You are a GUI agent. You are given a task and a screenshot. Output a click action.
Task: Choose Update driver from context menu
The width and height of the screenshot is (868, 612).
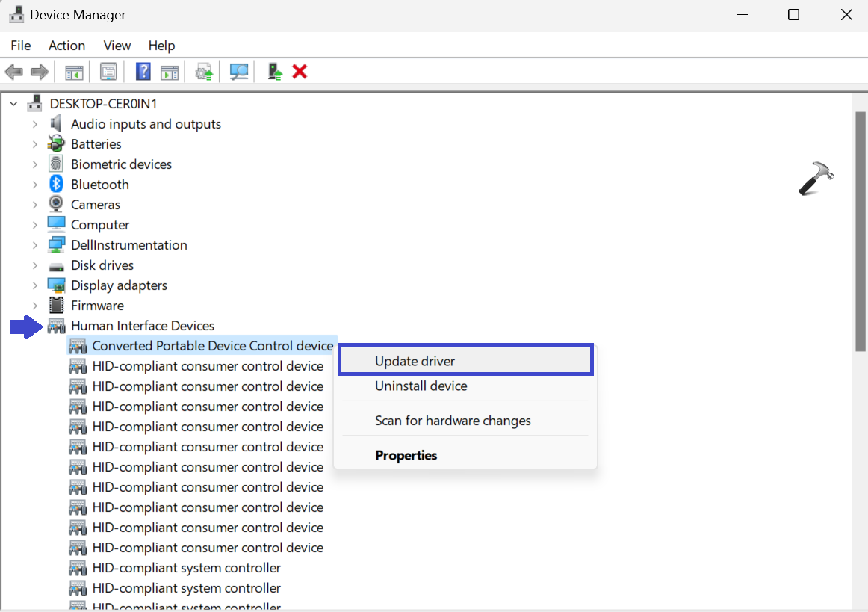pos(415,361)
